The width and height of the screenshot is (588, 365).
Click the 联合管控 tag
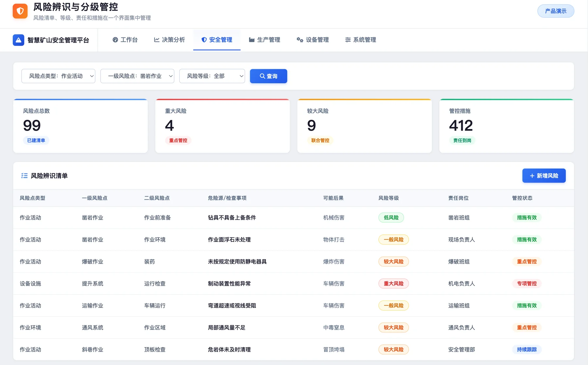pyautogui.click(x=320, y=140)
